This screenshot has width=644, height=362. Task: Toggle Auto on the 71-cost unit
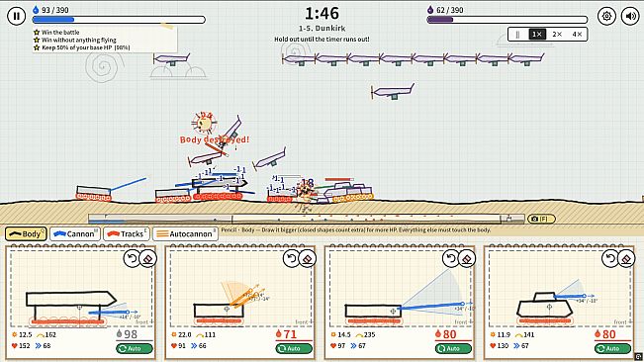tap(294, 349)
